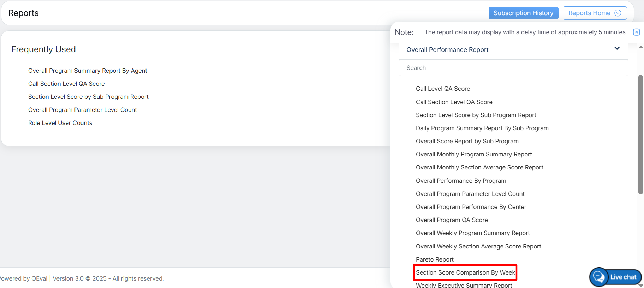Select Overall Weekly Program Summary Report
Viewport: 644px width, 288px height.
[473, 233]
